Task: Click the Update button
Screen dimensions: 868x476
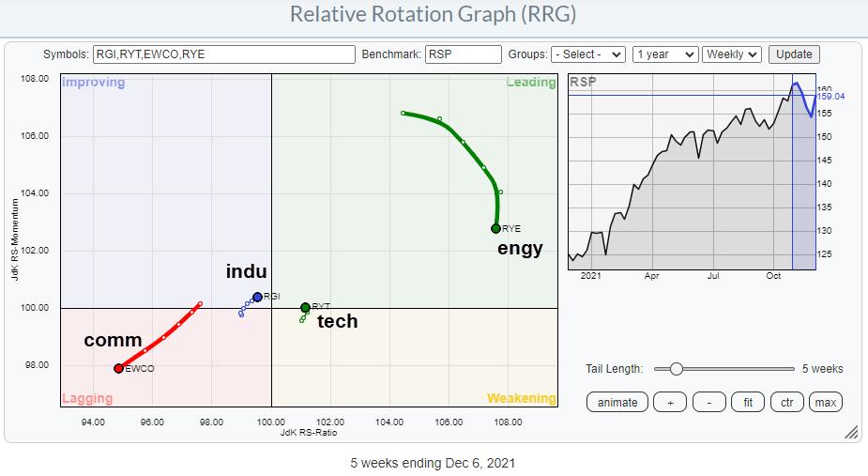Action: tap(794, 54)
